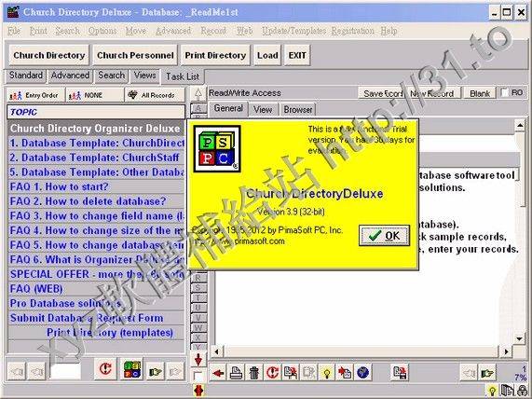
Task: Select 'FAQ 2. How to delete database?' row
Action: click(96, 201)
